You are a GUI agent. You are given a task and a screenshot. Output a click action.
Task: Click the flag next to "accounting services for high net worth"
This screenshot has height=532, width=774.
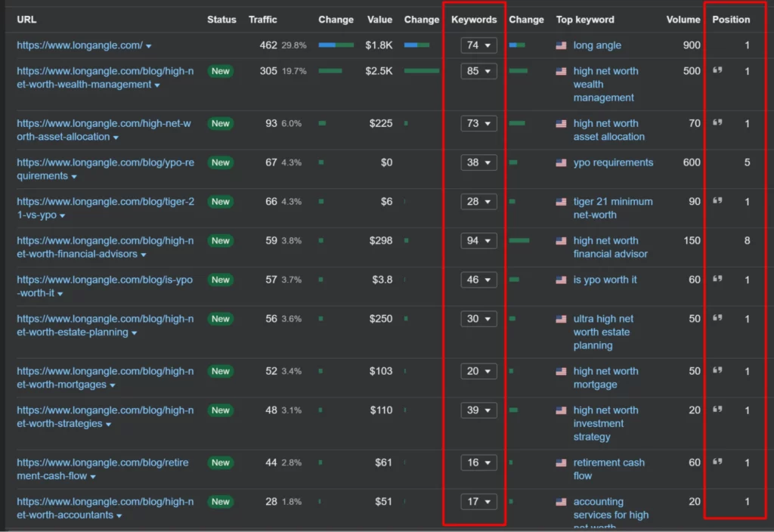click(560, 502)
